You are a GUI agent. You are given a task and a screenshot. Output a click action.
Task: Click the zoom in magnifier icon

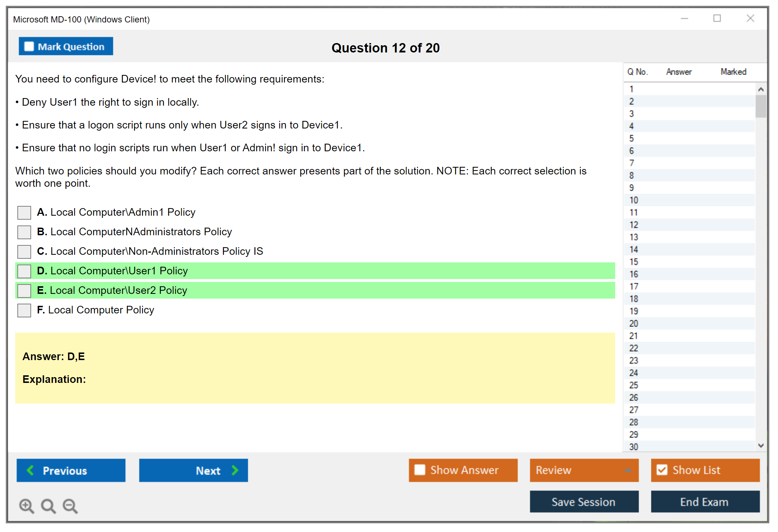(26, 506)
